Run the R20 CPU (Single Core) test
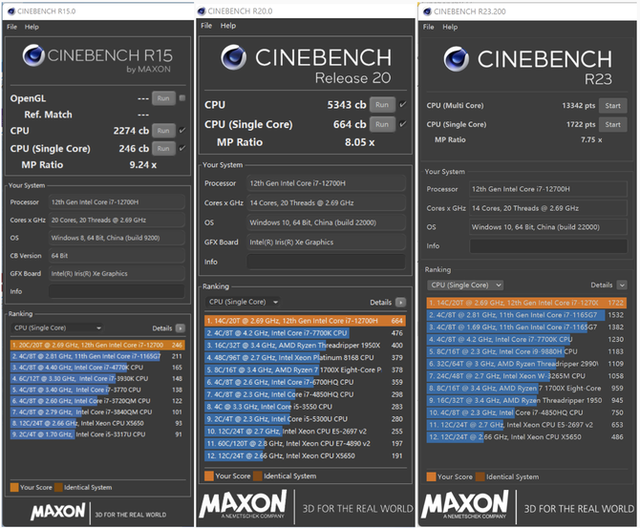This screenshot has width=640, height=528. pyautogui.click(x=381, y=124)
